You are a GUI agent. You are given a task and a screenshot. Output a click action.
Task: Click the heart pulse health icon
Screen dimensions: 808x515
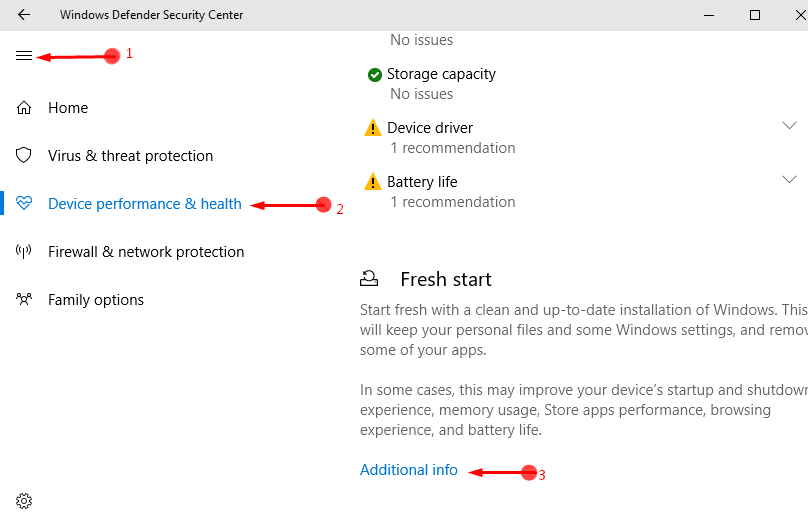[x=24, y=203]
